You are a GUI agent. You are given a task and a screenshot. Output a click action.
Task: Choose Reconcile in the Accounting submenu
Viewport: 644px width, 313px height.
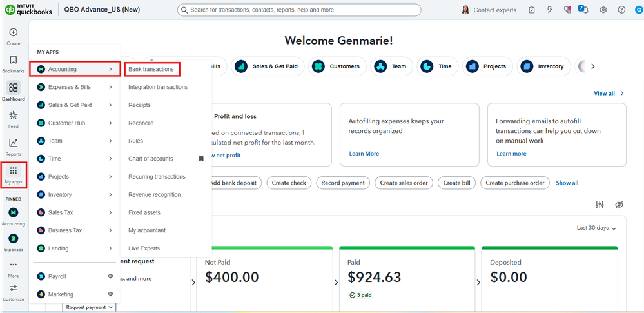coord(141,123)
